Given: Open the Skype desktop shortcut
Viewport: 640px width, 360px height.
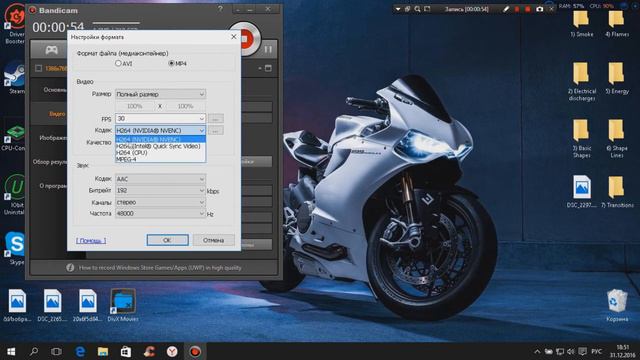Looking at the screenshot, I should (16, 248).
